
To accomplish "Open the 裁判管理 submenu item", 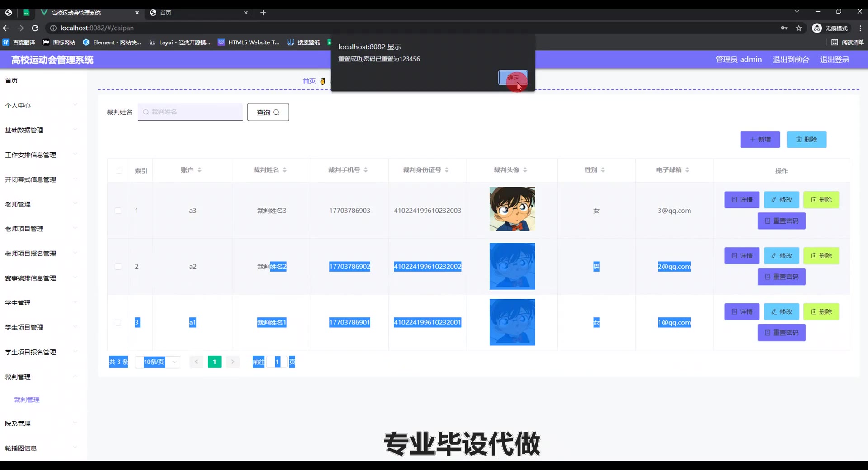I will point(27,400).
